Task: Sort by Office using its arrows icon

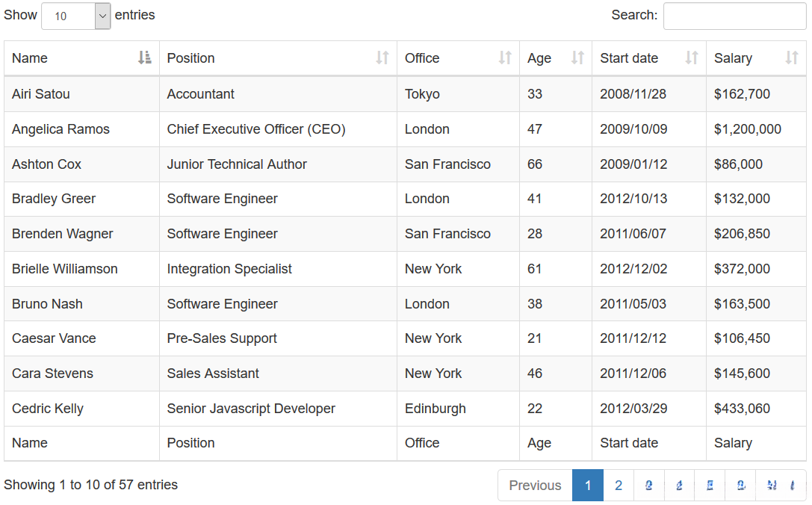Action: [505, 58]
